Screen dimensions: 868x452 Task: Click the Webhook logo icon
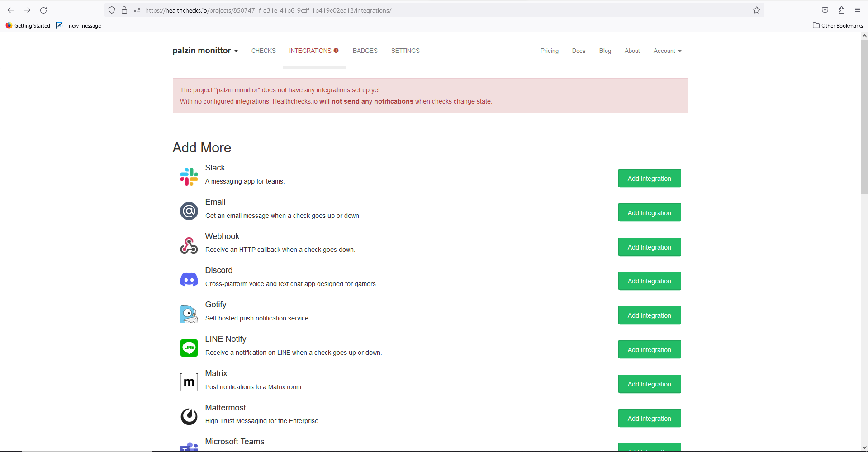pos(189,245)
